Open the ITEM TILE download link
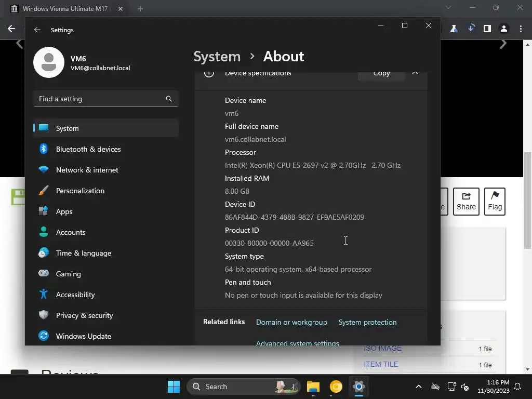This screenshot has height=399, width=532. coord(381,364)
